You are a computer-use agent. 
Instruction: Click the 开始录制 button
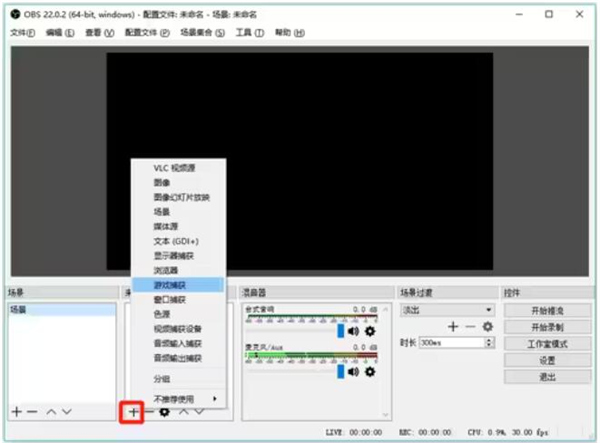point(547,327)
